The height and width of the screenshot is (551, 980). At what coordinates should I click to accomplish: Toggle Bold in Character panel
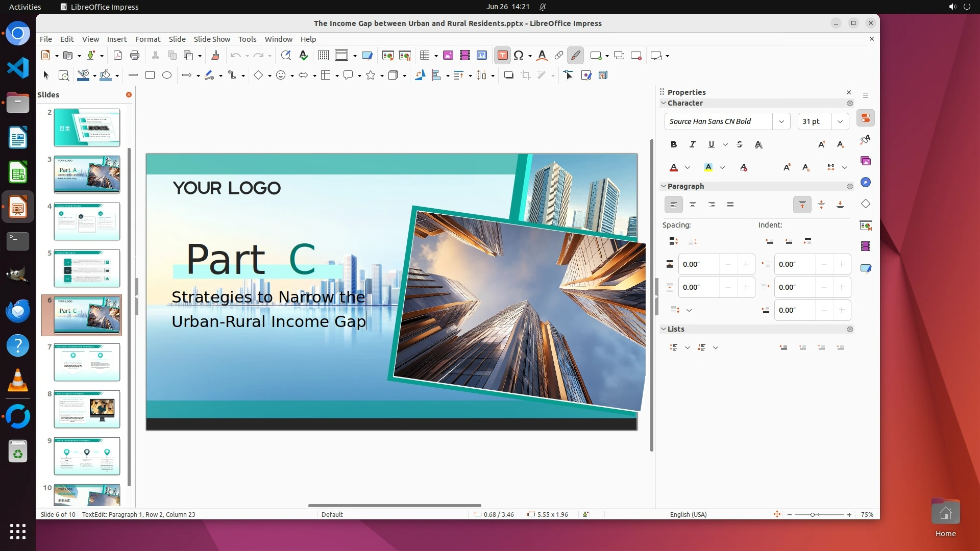tap(674, 145)
